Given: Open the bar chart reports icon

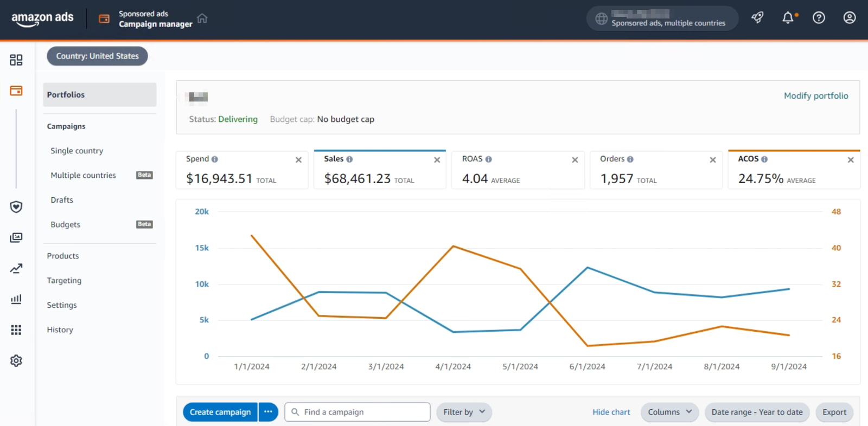Looking at the screenshot, I should 16,299.
